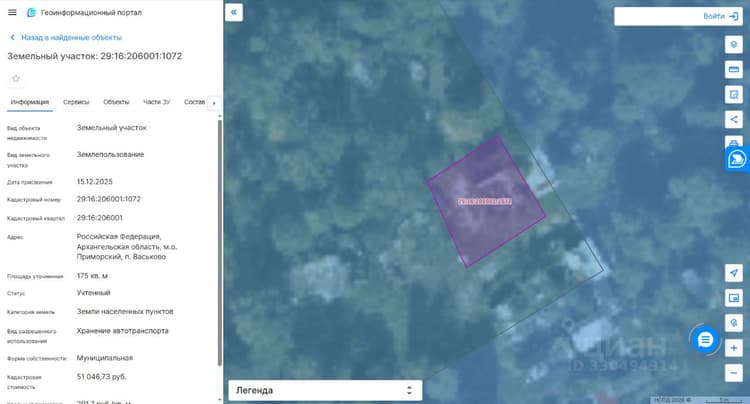The height and width of the screenshot is (404, 750).
Task: Click the status value Учтенный
Action: pos(93,293)
